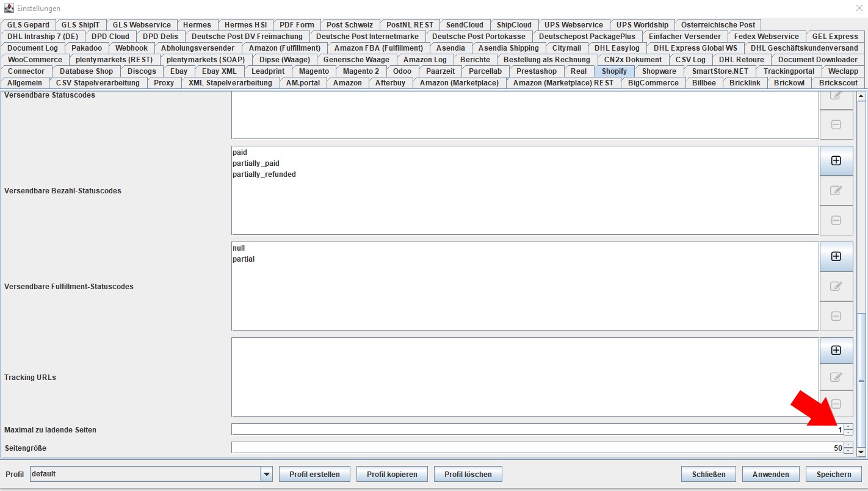
Task: Close the Einstellungen window
Action: [859, 9]
